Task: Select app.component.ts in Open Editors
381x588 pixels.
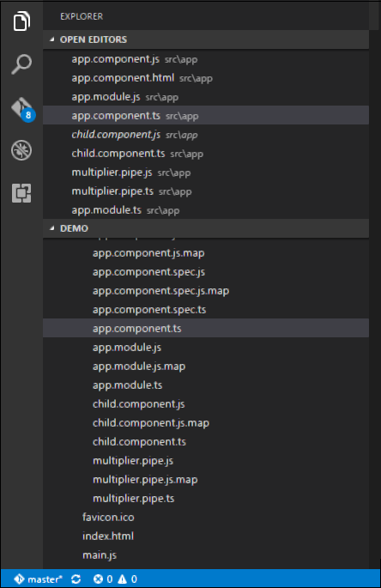Action: [x=206, y=116]
